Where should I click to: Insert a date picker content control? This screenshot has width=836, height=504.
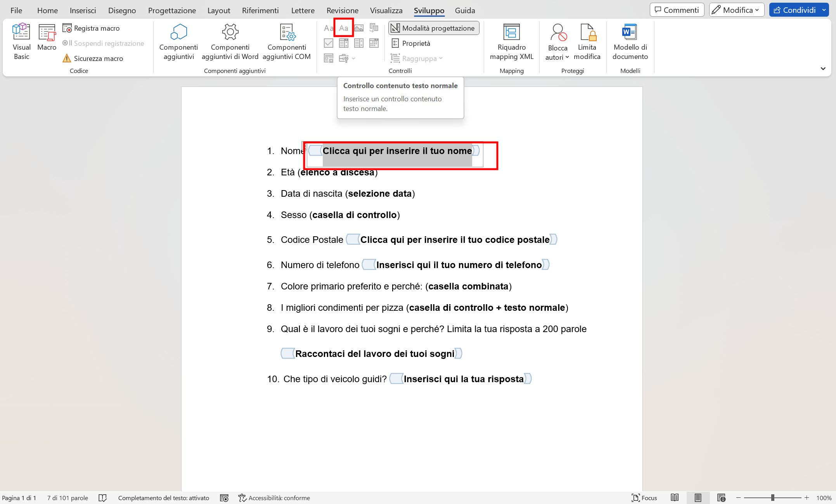[374, 43]
